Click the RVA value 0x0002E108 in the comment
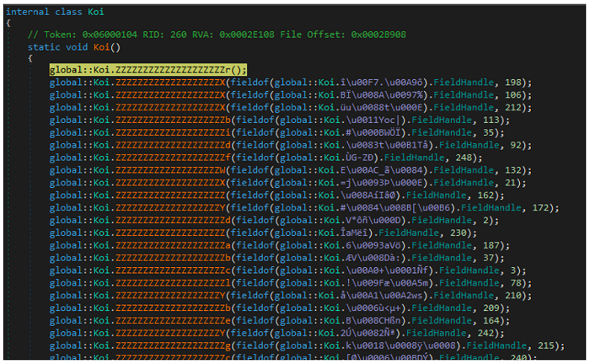The image size is (590, 364). click(x=247, y=35)
